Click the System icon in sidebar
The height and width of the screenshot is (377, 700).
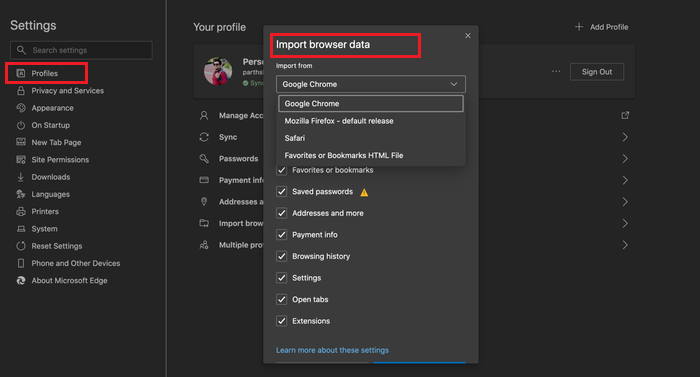click(x=21, y=229)
